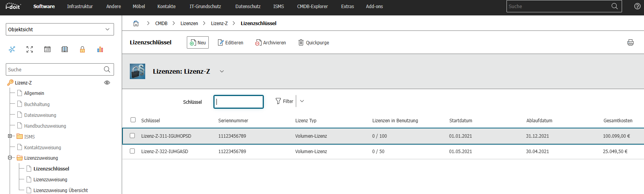Screen dimensions: 644x194
Task: Click the orange lock icon
Action: (x=82, y=49)
